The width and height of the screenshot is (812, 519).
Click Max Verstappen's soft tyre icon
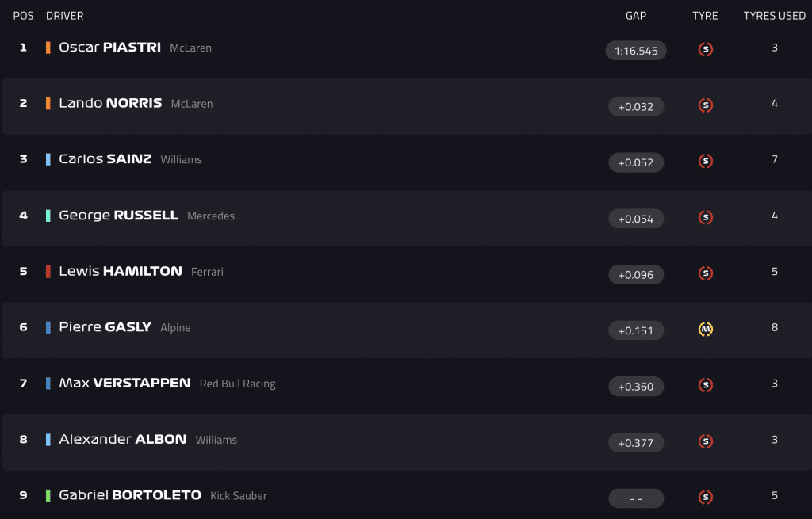pos(705,385)
